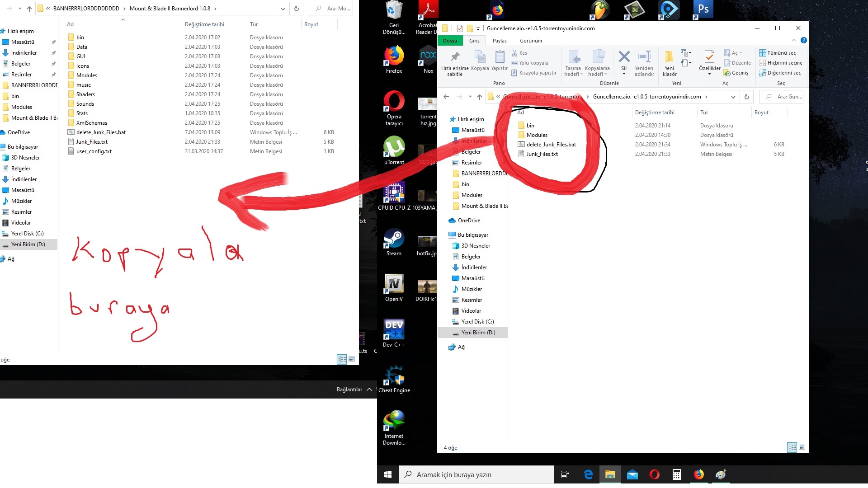868x488 pixels.
Task: Click the Yapıştır (paste) ribbon icon
Action: [500, 61]
